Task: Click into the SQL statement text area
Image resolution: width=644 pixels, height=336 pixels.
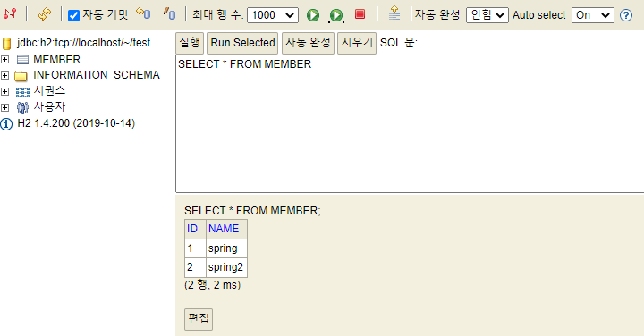Action: (410, 123)
